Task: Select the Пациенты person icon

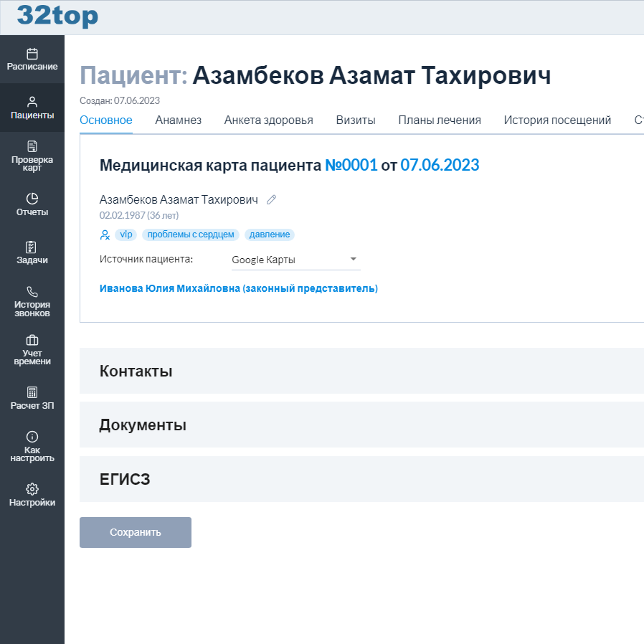Action: coord(32,101)
